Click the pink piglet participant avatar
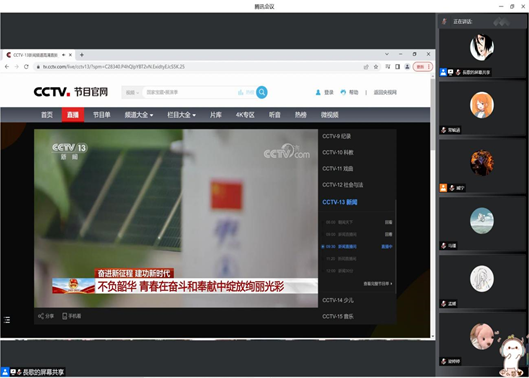The width and height of the screenshot is (529, 378). click(x=482, y=336)
